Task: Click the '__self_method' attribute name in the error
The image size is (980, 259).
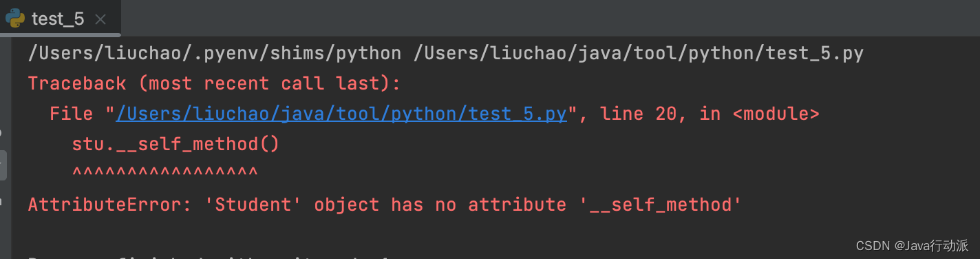Action: [x=655, y=205]
